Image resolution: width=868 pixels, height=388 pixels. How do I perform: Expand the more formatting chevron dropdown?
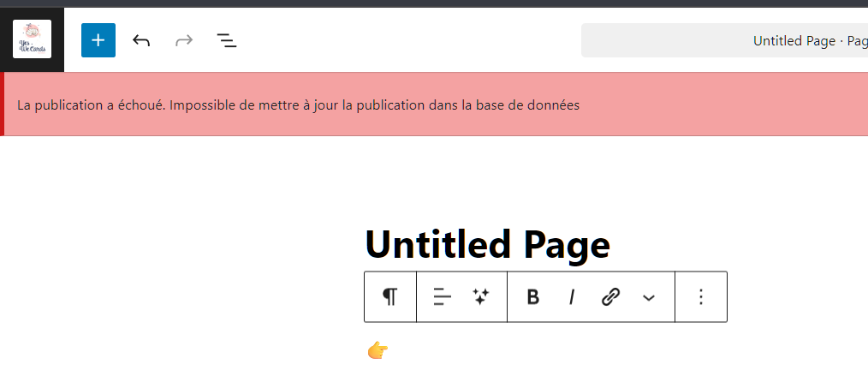click(x=649, y=297)
